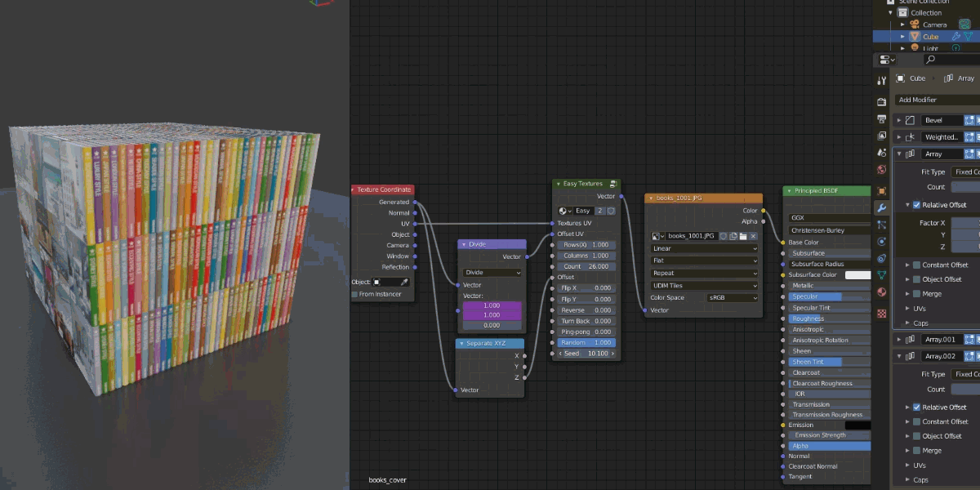Click the Add Modifier button

[936, 100]
